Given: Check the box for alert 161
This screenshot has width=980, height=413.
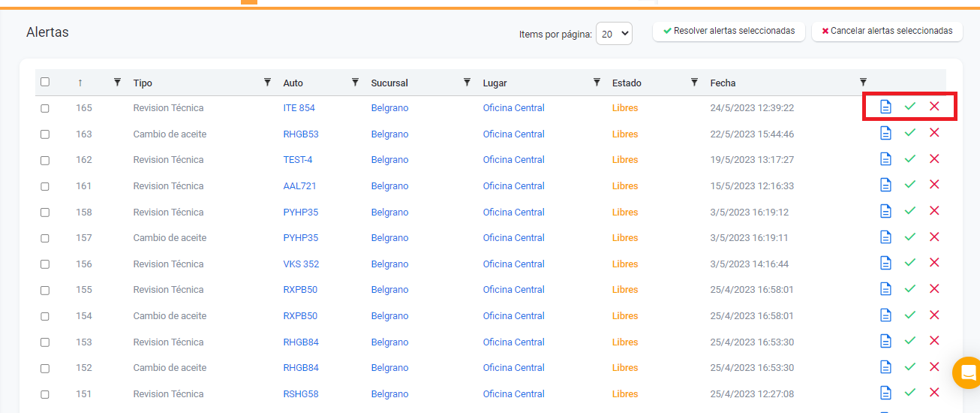Looking at the screenshot, I should click(45, 186).
